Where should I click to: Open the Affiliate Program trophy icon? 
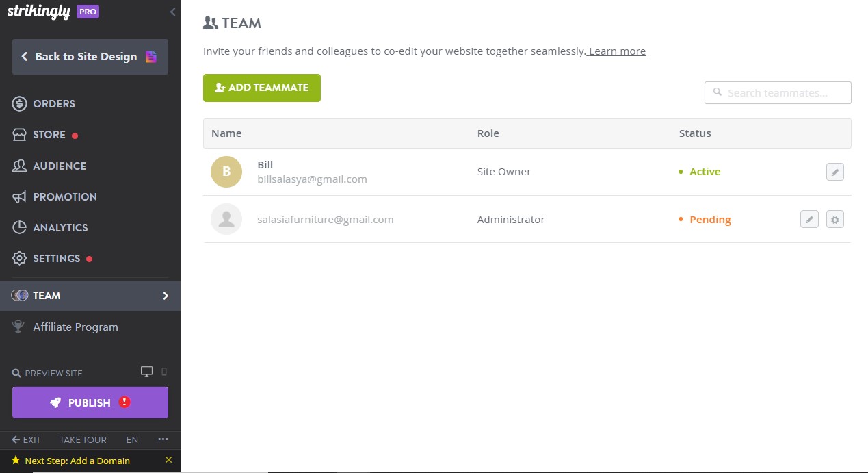(18, 327)
